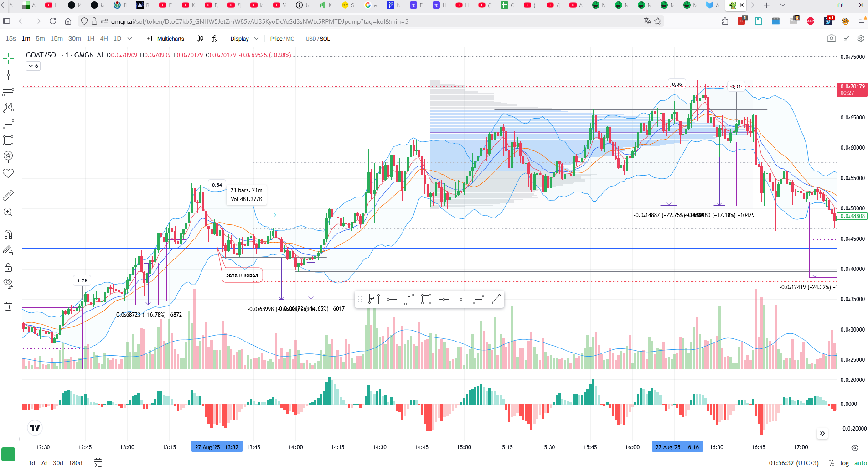The height and width of the screenshot is (467, 868).
Task: Grab the floating toolbar drag handle
Action: click(x=360, y=299)
